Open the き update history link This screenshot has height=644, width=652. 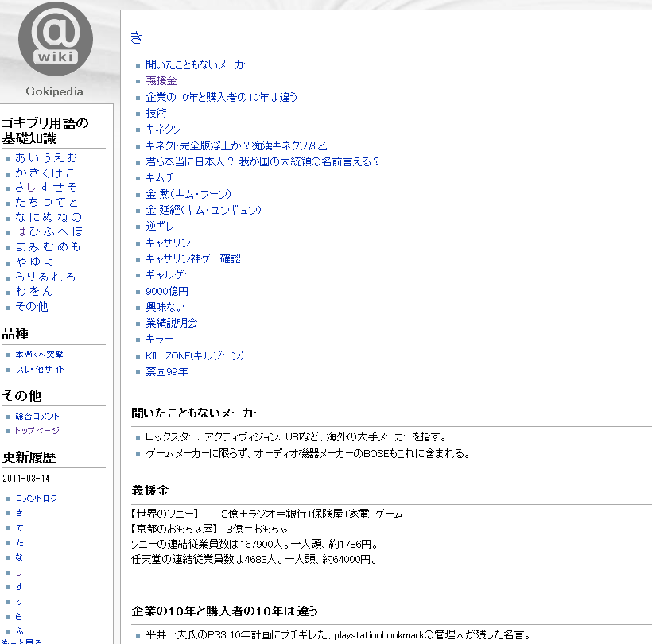pos(19,513)
